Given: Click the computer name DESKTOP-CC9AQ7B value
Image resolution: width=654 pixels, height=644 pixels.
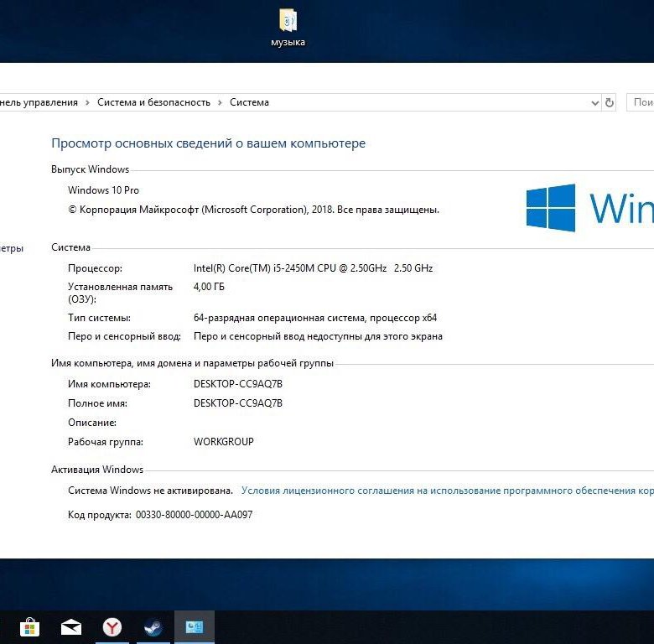Looking at the screenshot, I should [238, 384].
